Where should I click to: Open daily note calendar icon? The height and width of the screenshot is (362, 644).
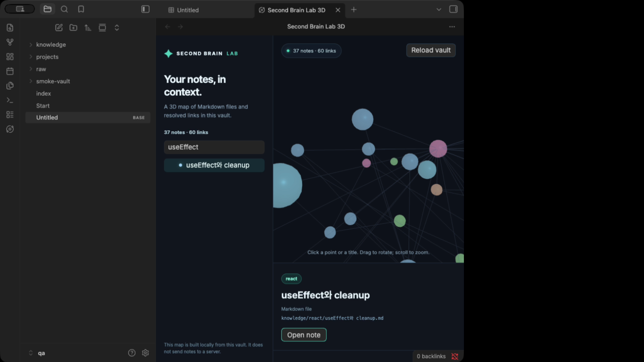(10, 71)
